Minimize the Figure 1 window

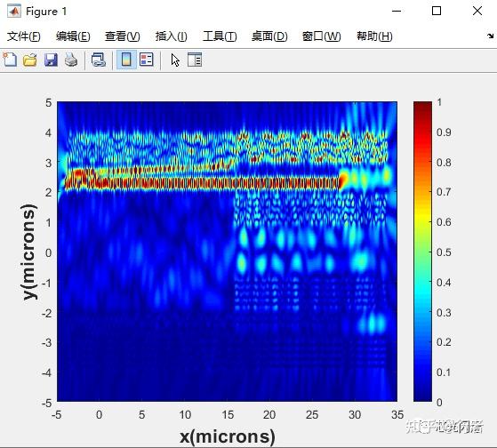397,11
